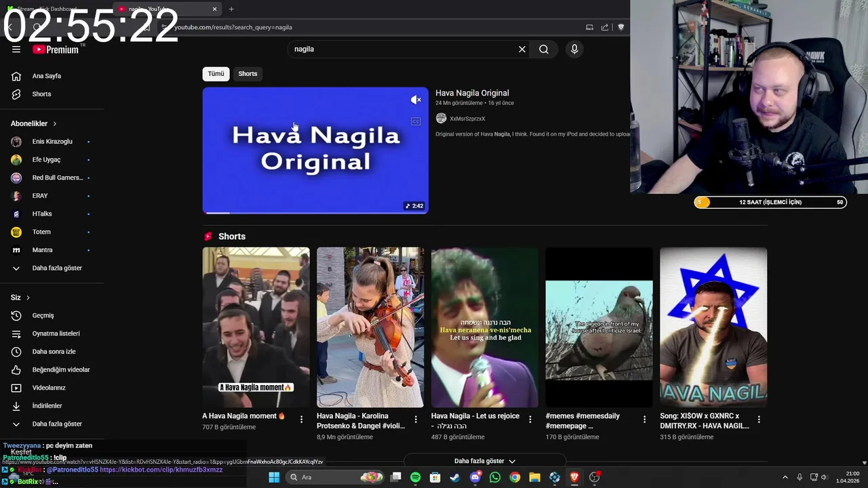Open Steam from the taskbar

(455, 477)
